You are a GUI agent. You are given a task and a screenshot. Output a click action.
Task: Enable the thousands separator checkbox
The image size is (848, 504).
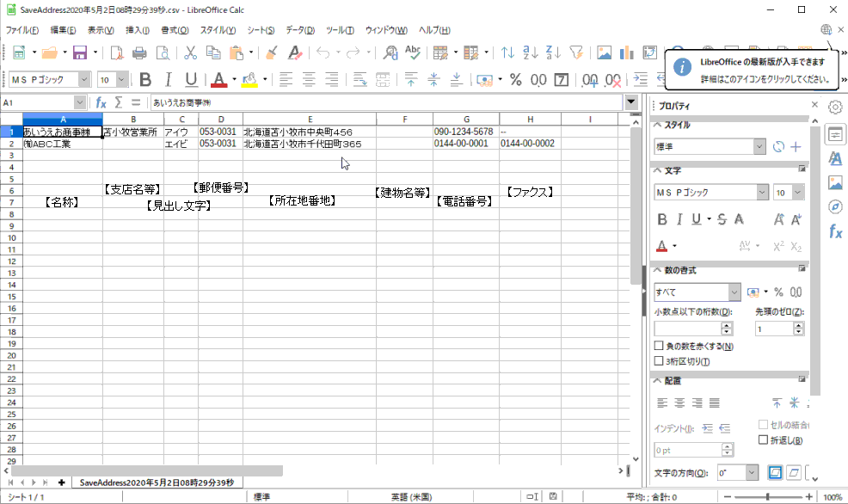click(660, 361)
